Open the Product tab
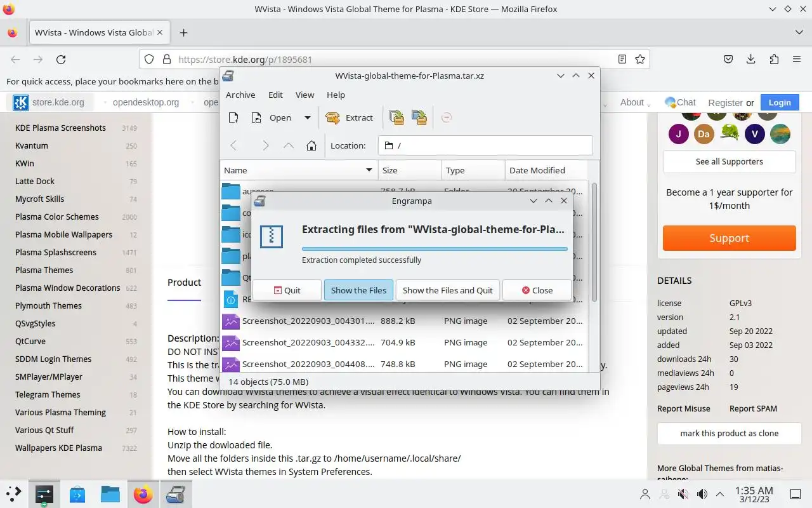Viewport: 812px width, 508px height. 184,283
